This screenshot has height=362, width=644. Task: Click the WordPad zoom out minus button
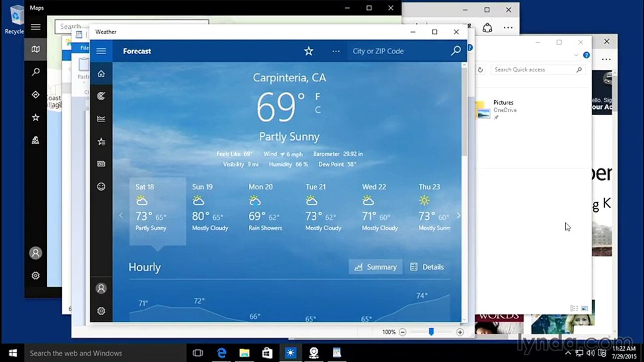[x=402, y=332]
